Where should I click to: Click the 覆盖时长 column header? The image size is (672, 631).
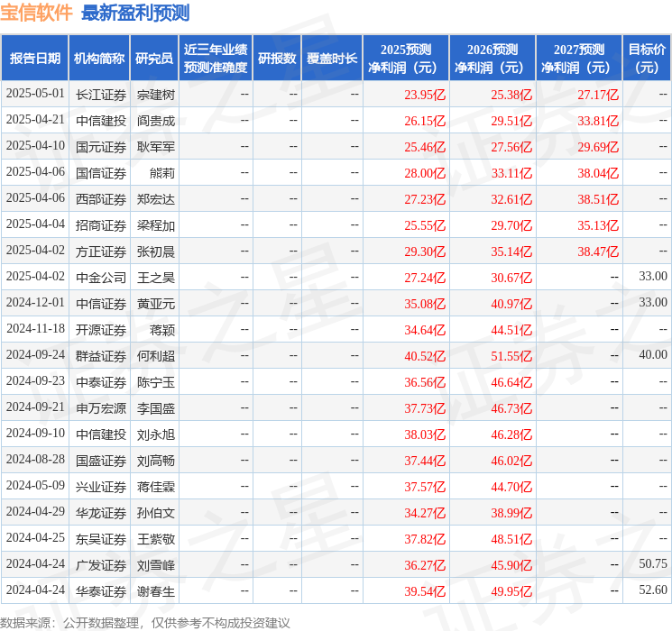coord(331,59)
